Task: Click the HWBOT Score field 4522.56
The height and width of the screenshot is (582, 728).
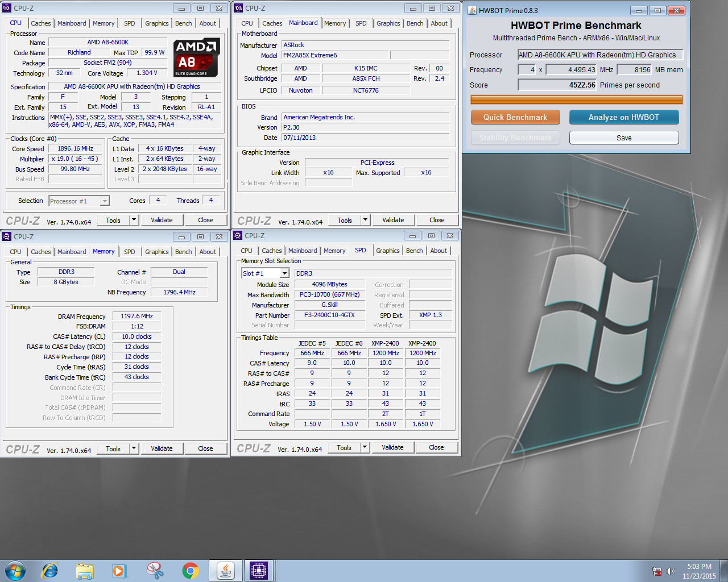Action: point(557,85)
